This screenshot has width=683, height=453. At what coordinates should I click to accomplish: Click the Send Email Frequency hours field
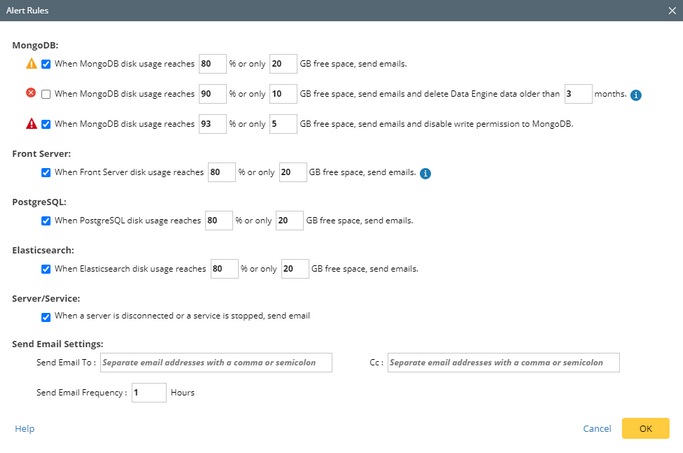(x=148, y=392)
